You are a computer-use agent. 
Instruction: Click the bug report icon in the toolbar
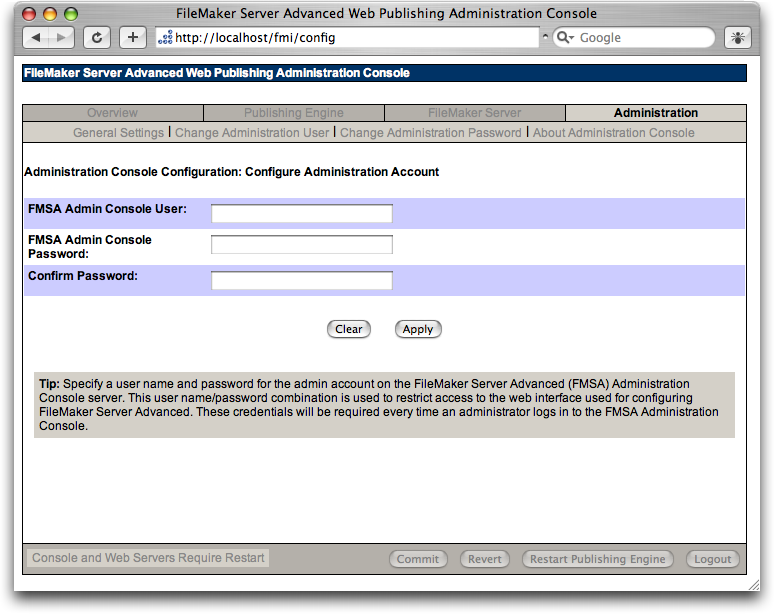click(737, 38)
